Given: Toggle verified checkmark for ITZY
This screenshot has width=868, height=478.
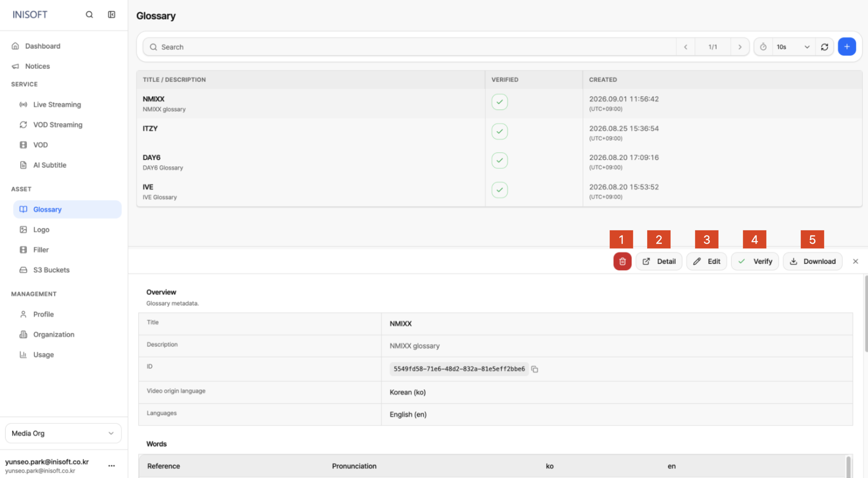Looking at the screenshot, I should tap(500, 132).
